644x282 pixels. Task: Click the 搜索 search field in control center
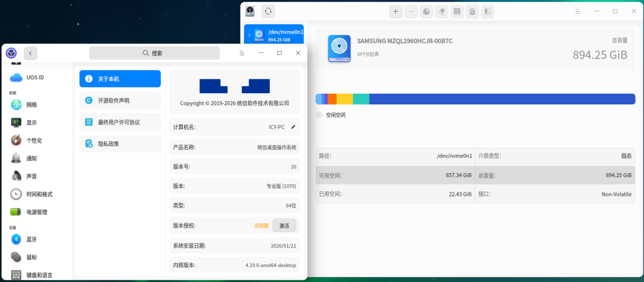154,53
